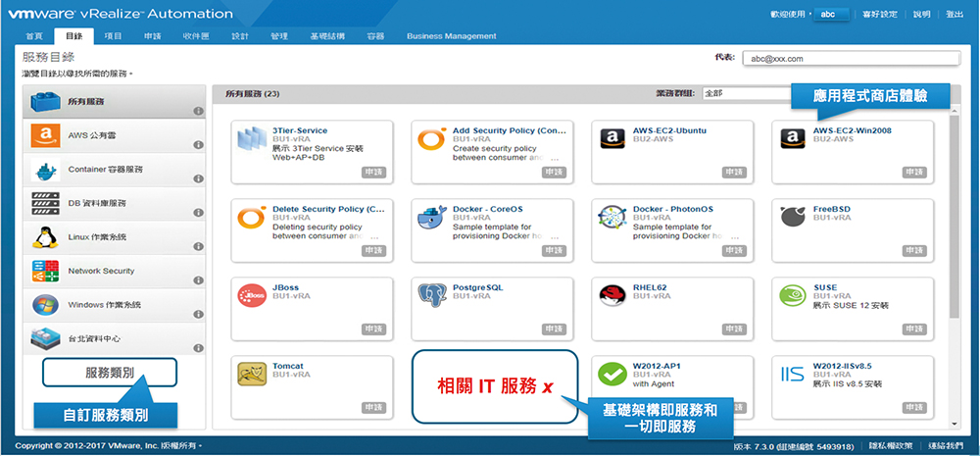Click the Network Security category icon
This screenshot has width=980, height=456.
45,272
